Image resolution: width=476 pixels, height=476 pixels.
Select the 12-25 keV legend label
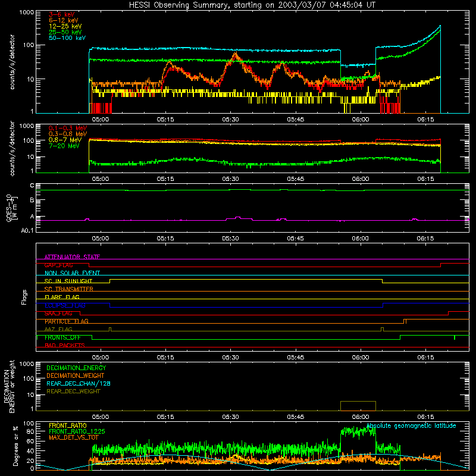click(x=65, y=26)
